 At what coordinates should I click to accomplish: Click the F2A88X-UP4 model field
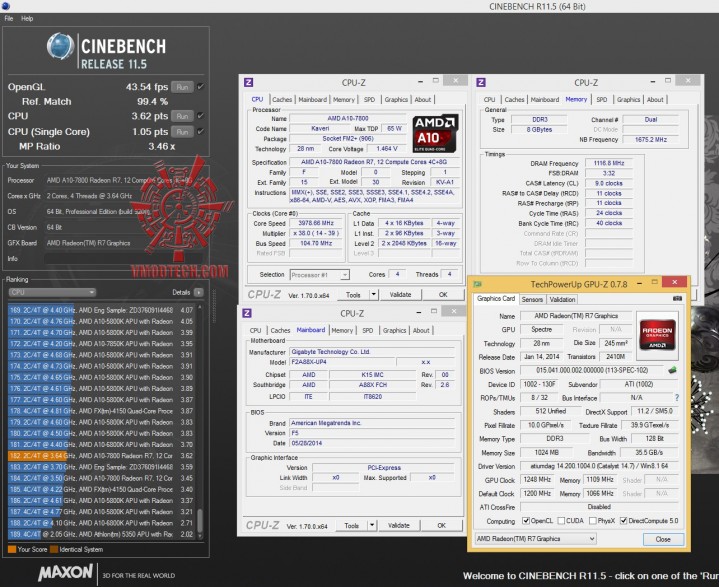pyautogui.click(x=343, y=362)
